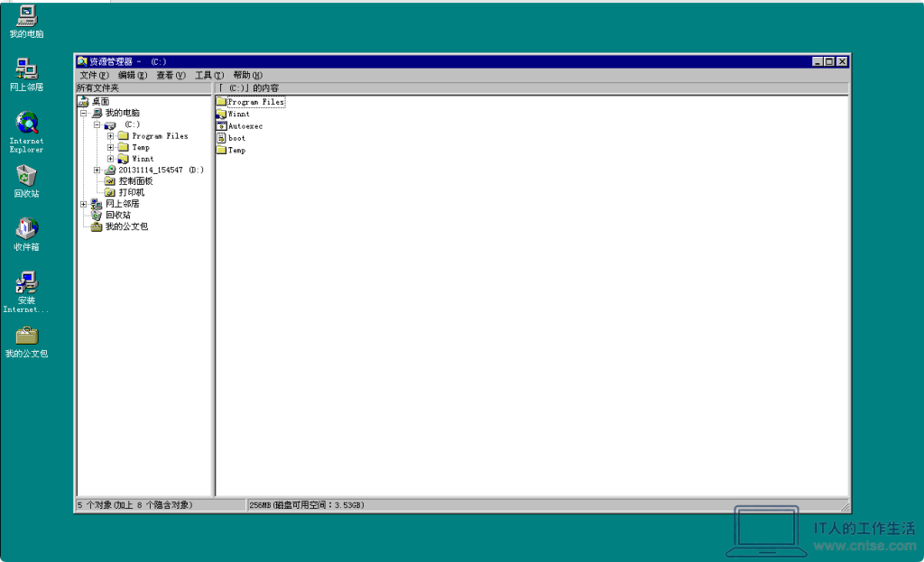
Task: Open 文件(F) menu
Action: point(94,76)
